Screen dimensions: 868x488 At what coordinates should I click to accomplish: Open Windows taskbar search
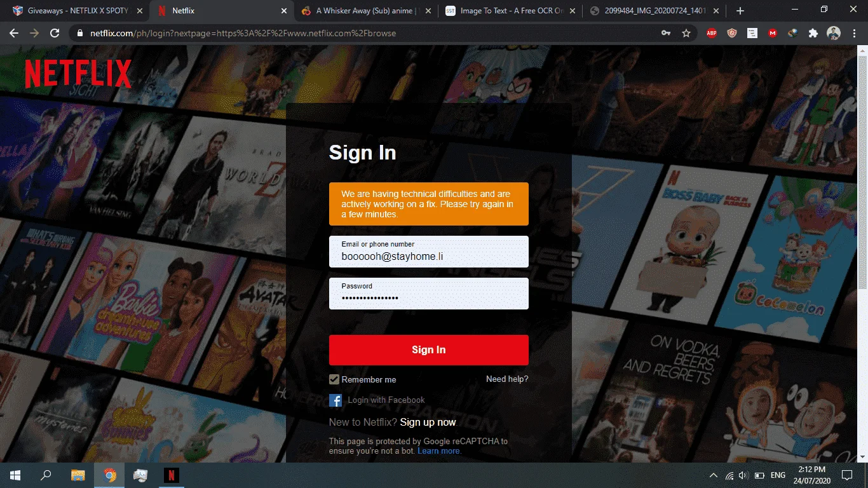click(46, 475)
